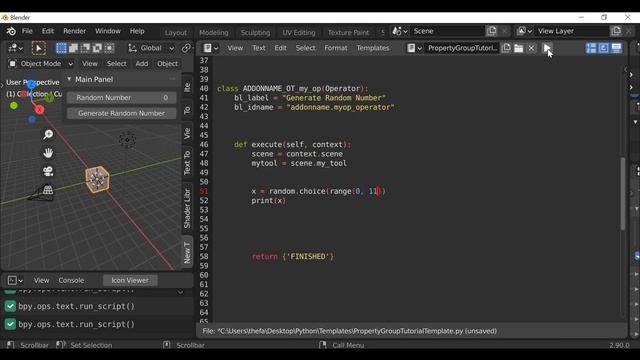Switch to the Layout workspace tab
This screenshot has height=360, width=640.
coord(176,33)
